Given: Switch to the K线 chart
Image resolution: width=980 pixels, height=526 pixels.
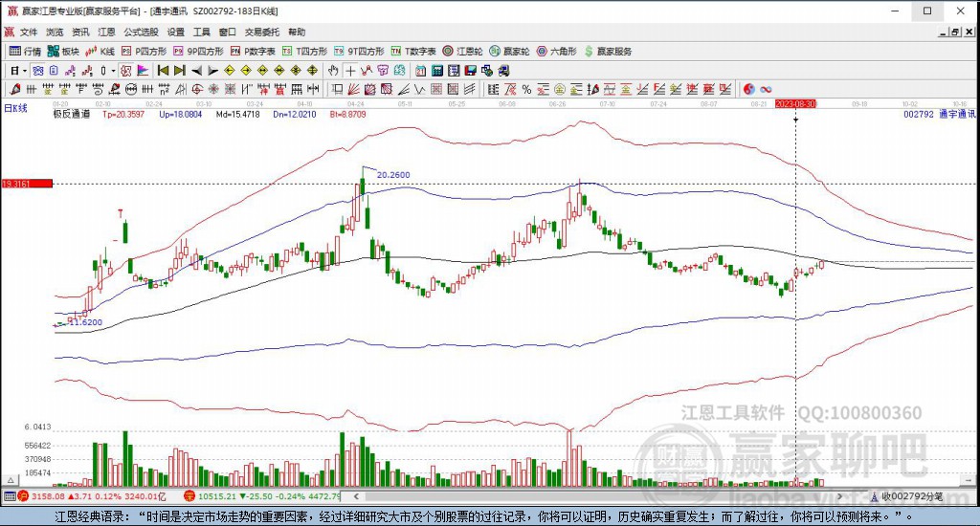Looking at the screenshot, I should pos(100,52).
